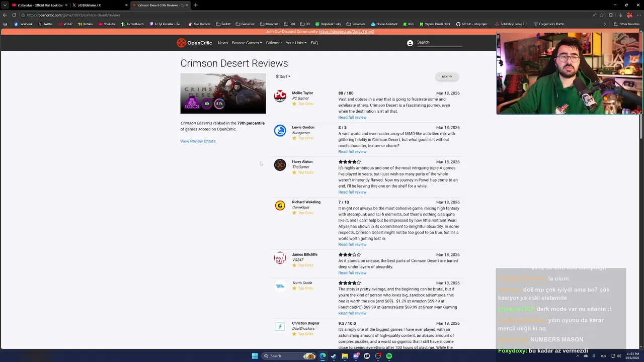The image size is (644, 362).
Task: Show more bookmarks overflow chevron
Action: 605,24
